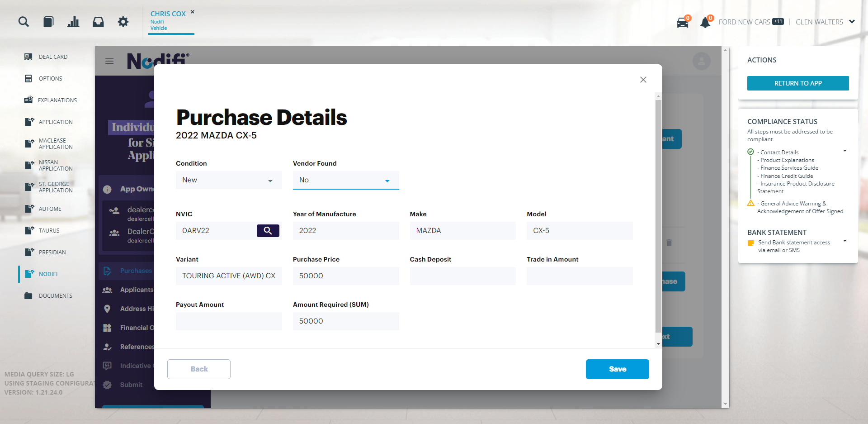Open Documents in the sidebar
This screenshot has width=868, height=424.
(x=55, y=296)
